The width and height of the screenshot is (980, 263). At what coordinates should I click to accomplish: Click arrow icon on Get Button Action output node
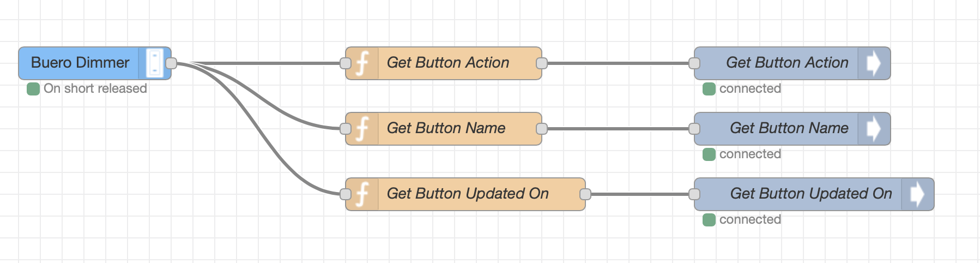click(873, 63)
